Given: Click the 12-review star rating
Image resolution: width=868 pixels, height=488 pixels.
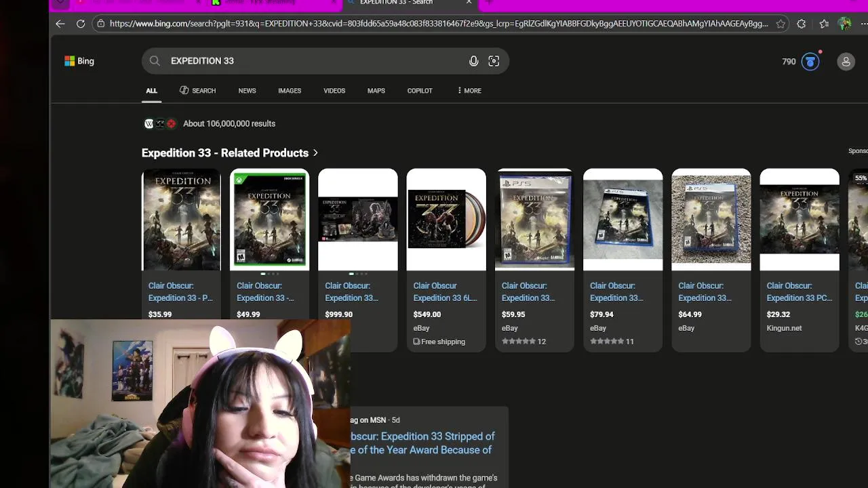Looking at the screenshot, I should point(524,342).
